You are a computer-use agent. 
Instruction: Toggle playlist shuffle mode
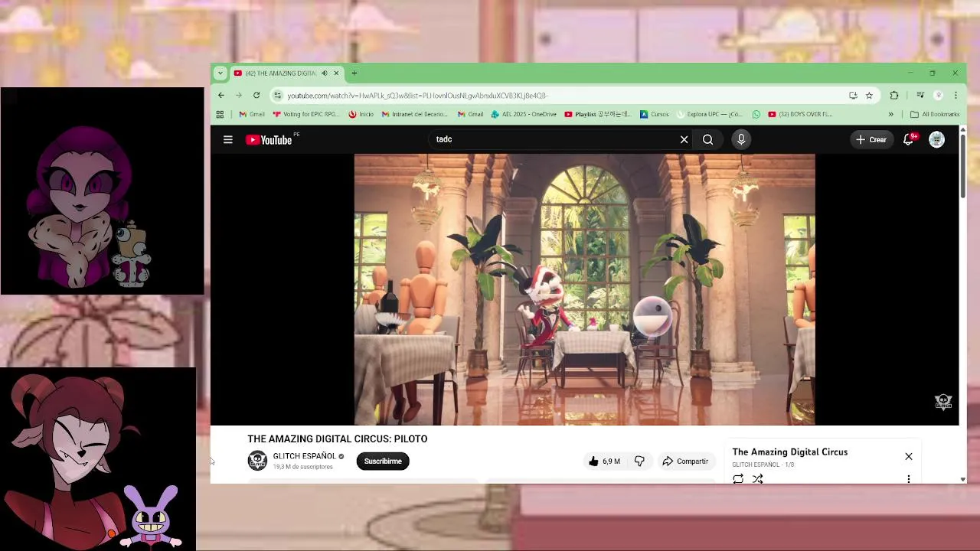757,479
